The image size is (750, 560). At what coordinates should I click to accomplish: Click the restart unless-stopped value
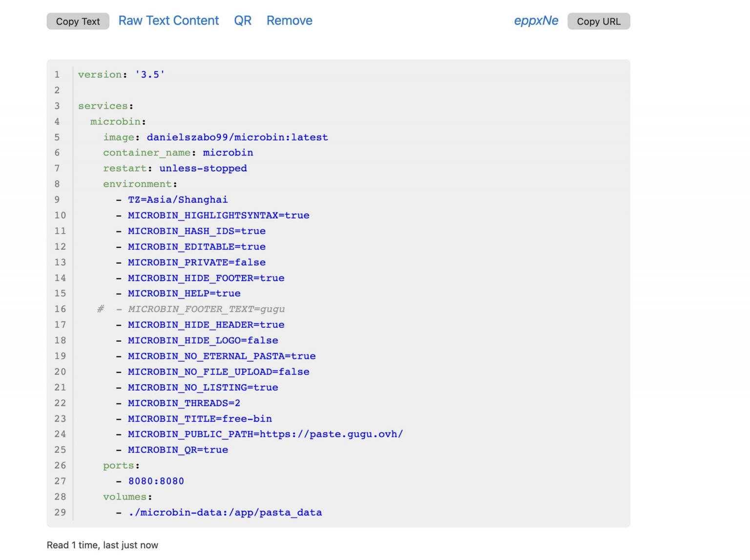tap(203, 168)
